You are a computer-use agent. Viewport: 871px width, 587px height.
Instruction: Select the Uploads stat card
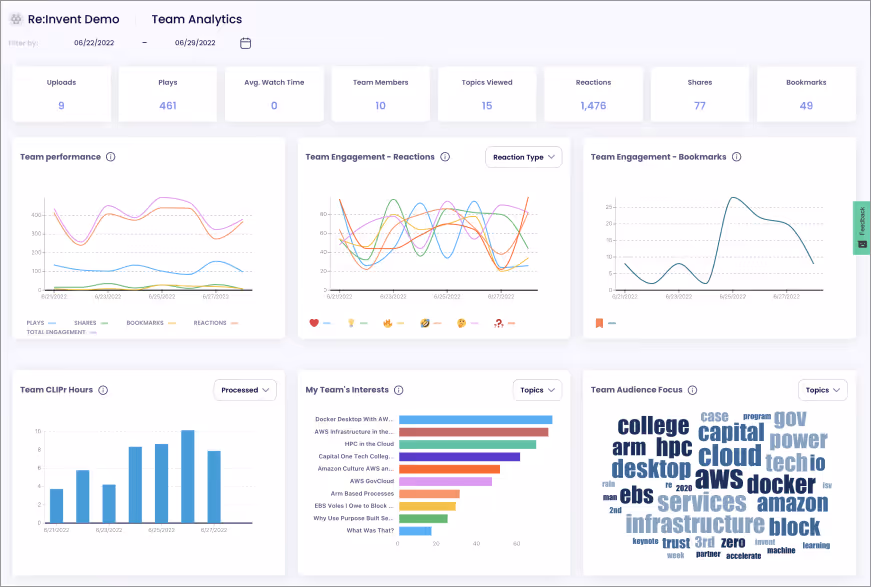coord(61,94)
